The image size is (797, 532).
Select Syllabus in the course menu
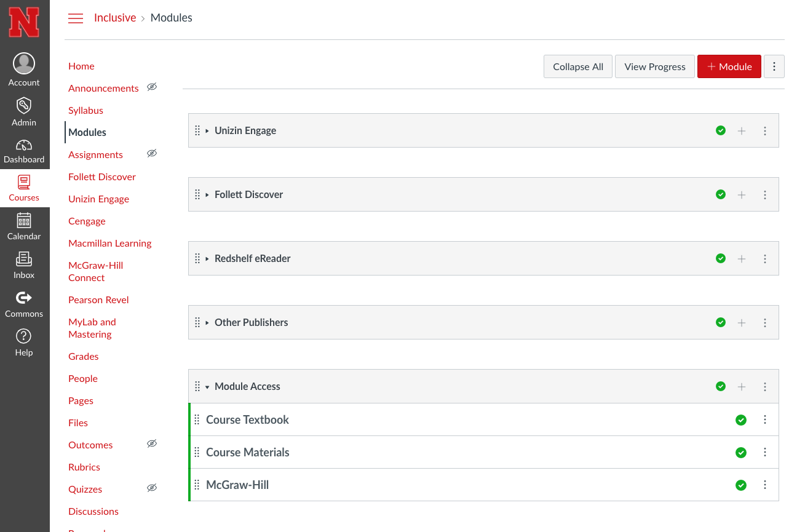pyautogui.click(x=85, y=111)
